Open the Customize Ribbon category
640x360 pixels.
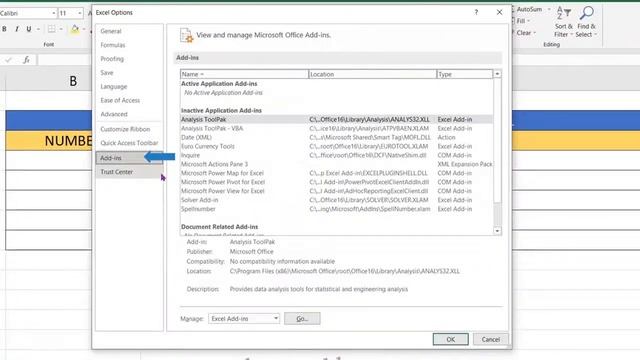pos(129,129)
